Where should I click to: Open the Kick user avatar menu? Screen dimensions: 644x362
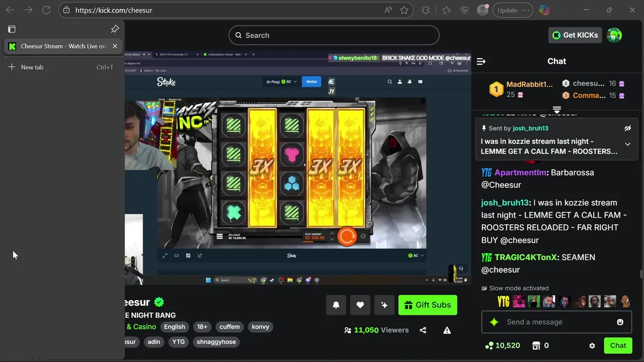[614, 35]
